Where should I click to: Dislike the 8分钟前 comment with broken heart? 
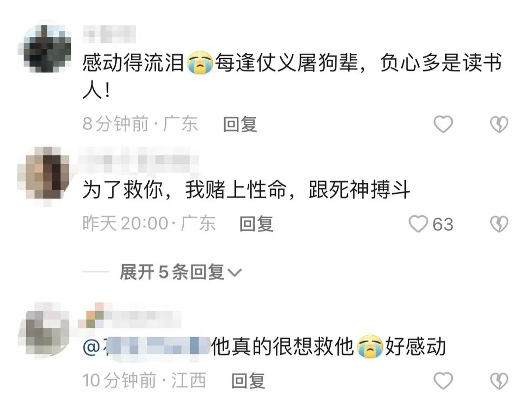[499, 124]
